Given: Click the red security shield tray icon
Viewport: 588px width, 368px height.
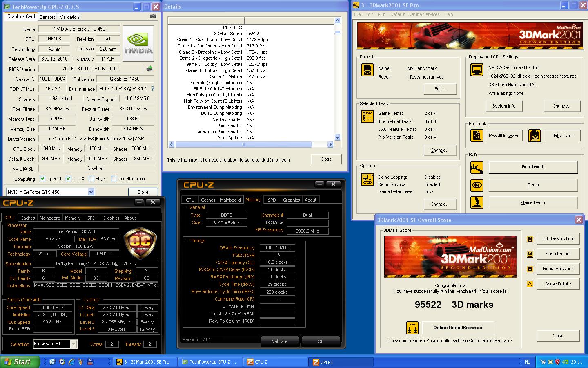Looking at the screenshot, I should point(557,362).
